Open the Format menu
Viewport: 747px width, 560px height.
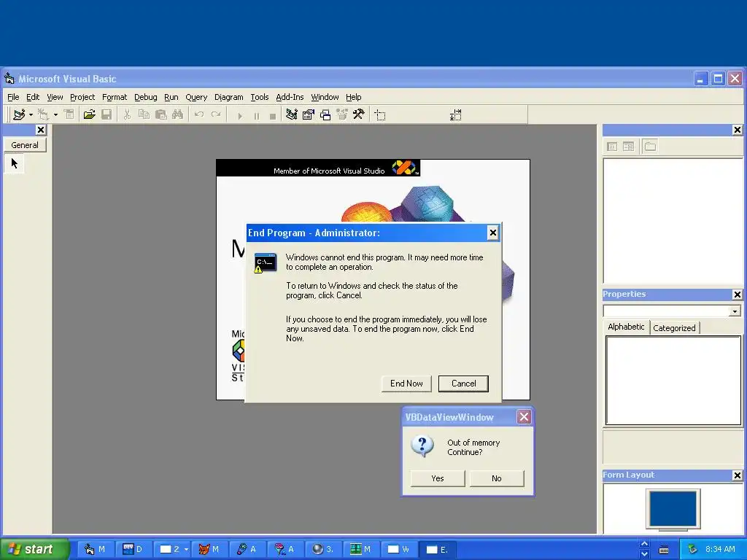(x=115, y=97)
